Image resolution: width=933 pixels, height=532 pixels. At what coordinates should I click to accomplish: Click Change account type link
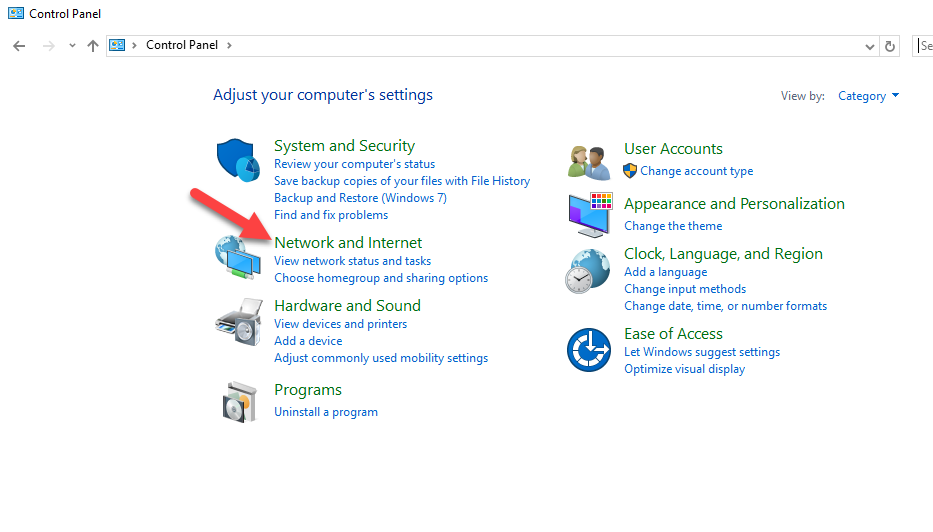pos(697,171)
